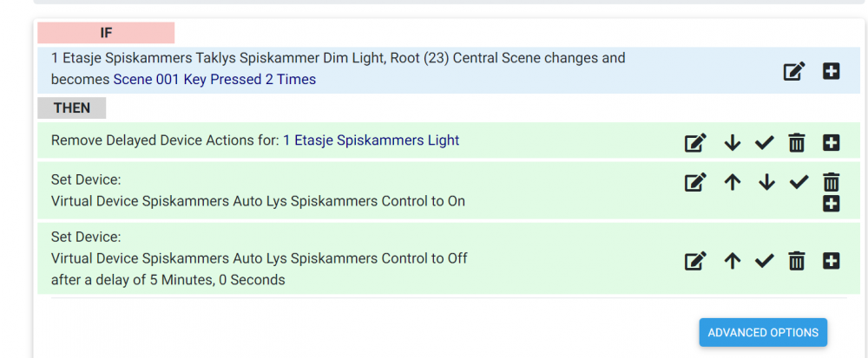
Task: Move Control to On action up
Action: [733, 183]
